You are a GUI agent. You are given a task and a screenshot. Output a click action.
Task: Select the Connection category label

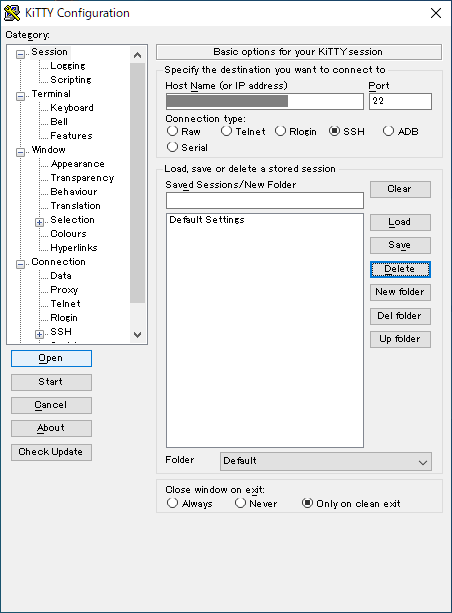tap(58, 262)
